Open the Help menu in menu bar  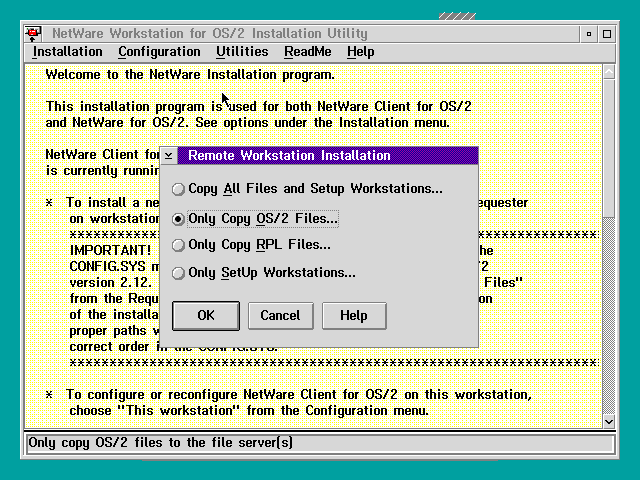pos(361,52)
